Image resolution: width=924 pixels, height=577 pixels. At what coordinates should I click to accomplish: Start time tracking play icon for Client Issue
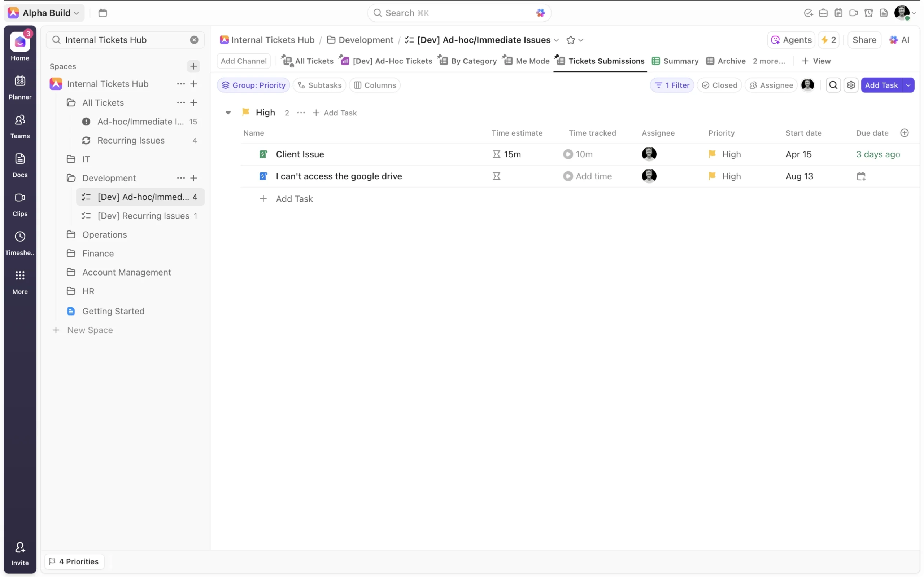(x=568, y=154)
